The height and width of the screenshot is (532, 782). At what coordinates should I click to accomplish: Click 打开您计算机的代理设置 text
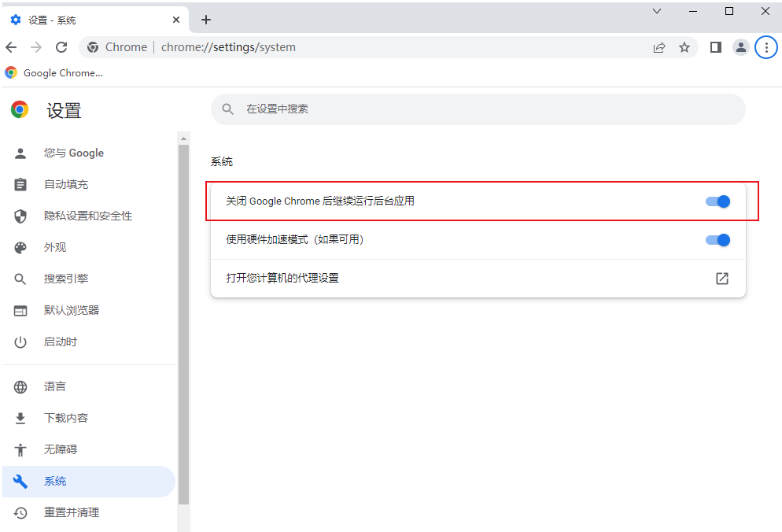point(282,278)
